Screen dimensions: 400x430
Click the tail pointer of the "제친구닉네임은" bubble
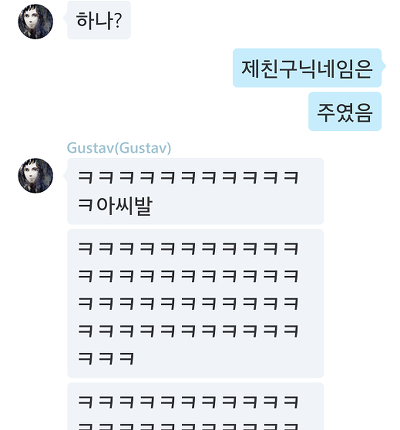tap(383, 66)
